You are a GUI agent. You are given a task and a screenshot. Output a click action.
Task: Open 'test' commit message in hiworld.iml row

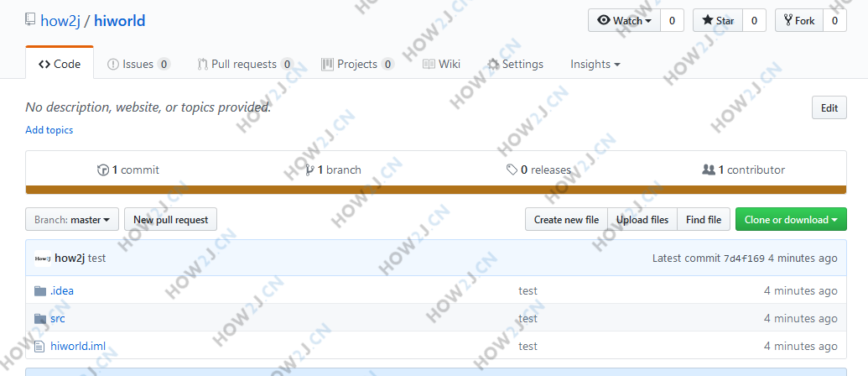click(x=528, y=346)
